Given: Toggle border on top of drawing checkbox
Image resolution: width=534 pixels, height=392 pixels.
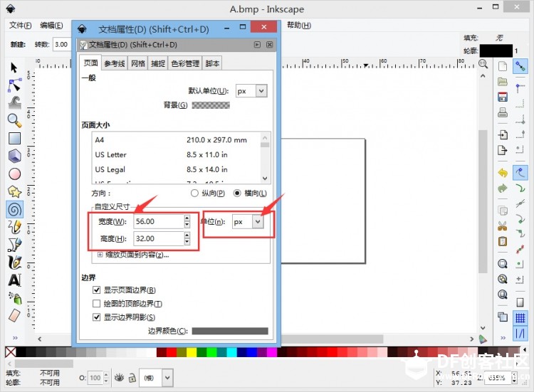Looking at the screenshot, I should (97, 304).
